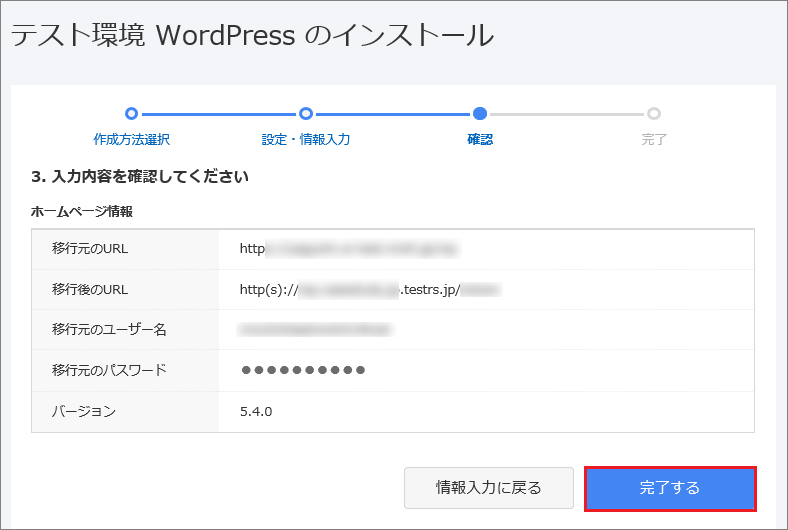The width and height of the screenshot is (788, 530).
Task: Click the blurred 移行元のユーザー名 value
Action: pyautogui.click(x=315, y=330)
